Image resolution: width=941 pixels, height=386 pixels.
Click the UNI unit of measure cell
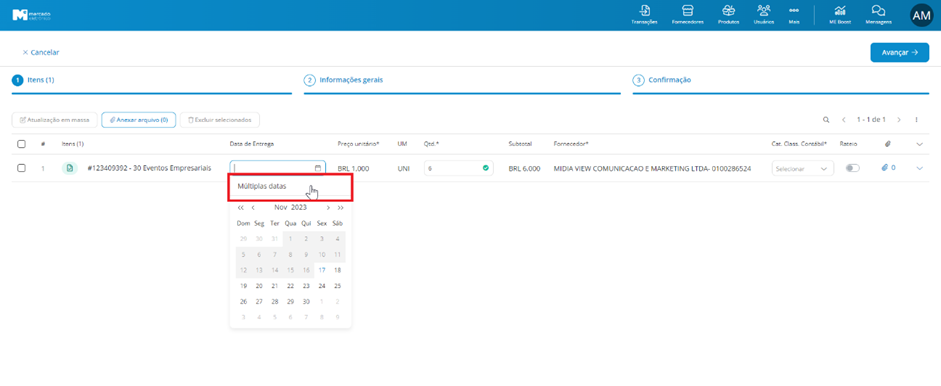[x=403, y=169]
